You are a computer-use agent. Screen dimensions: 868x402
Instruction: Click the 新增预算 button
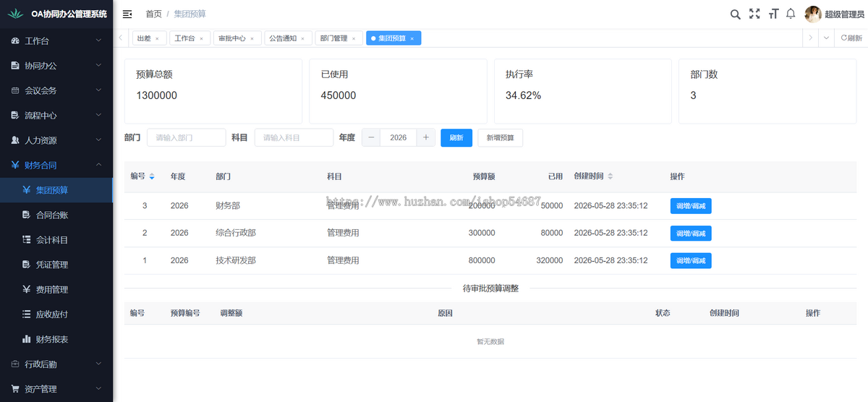point(501,137)
